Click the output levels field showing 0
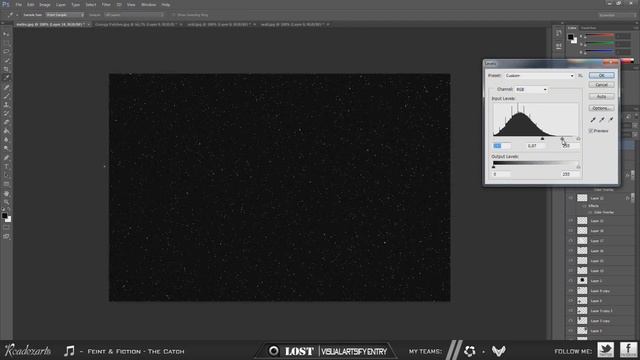This screenshot has height=360, width=640. coord(501,174)
